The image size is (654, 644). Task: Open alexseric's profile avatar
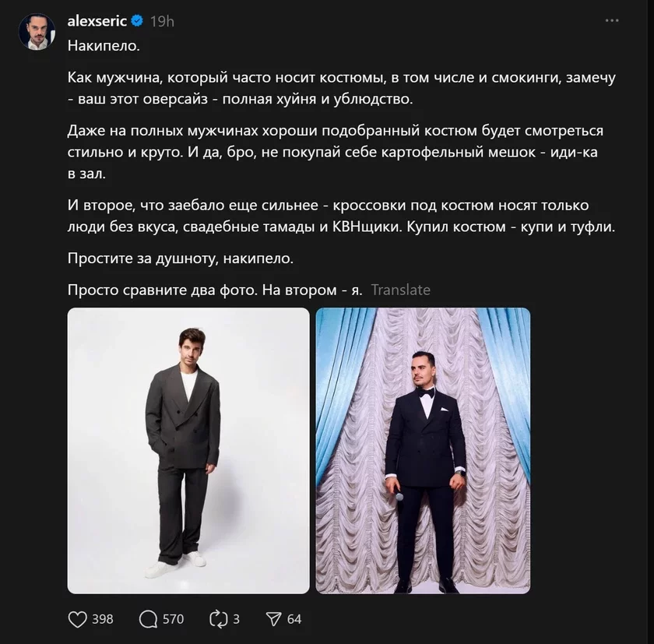(37, 32)
